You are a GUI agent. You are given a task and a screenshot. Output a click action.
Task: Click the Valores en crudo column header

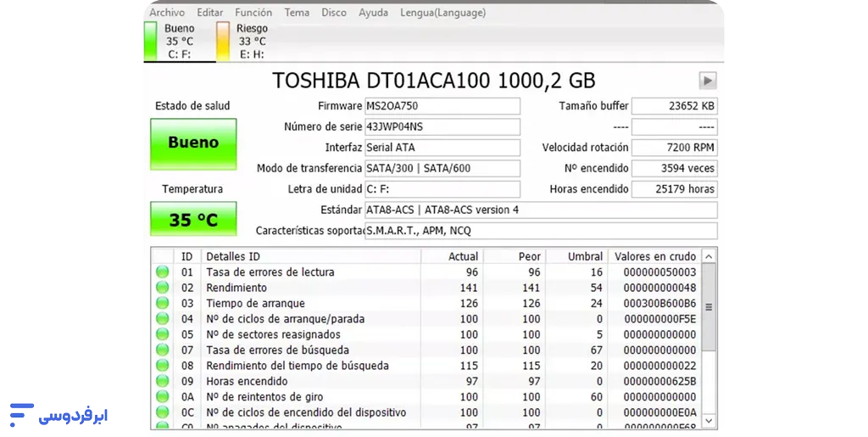coord(654,256)
